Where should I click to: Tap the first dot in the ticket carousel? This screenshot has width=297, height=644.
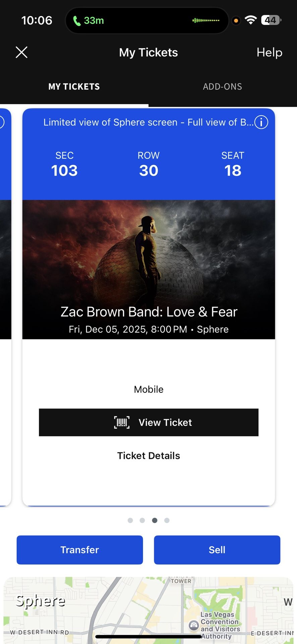point(130,520)
